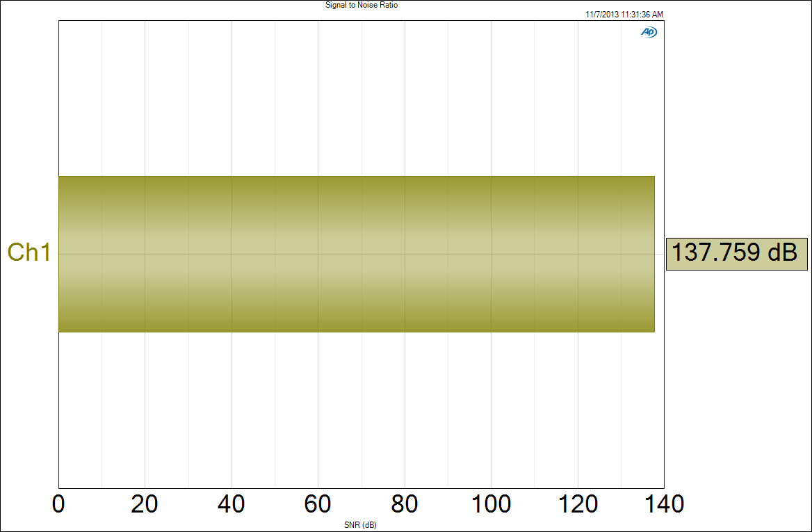Click the 0 axis tick label

coord(58,503)
